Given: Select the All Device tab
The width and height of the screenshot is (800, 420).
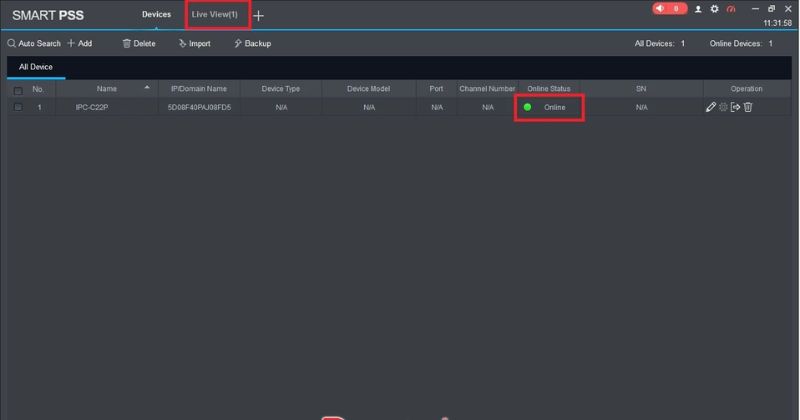Looking at the screenshot, I should (36, 67).
